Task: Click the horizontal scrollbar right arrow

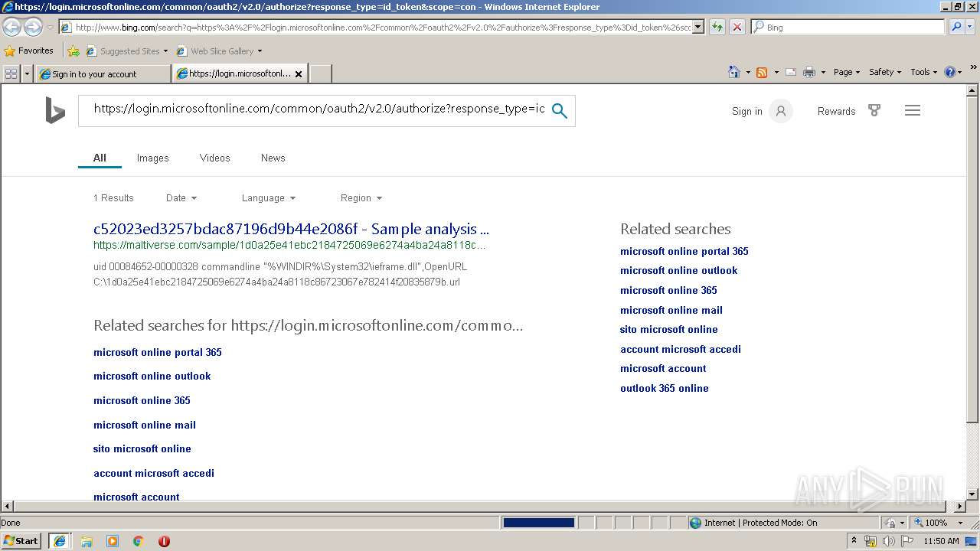Action: 960,506
